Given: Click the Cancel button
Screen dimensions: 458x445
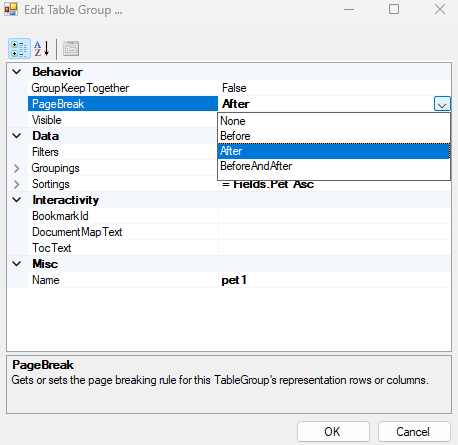Looking at the screenshot, I should [414, 432].
